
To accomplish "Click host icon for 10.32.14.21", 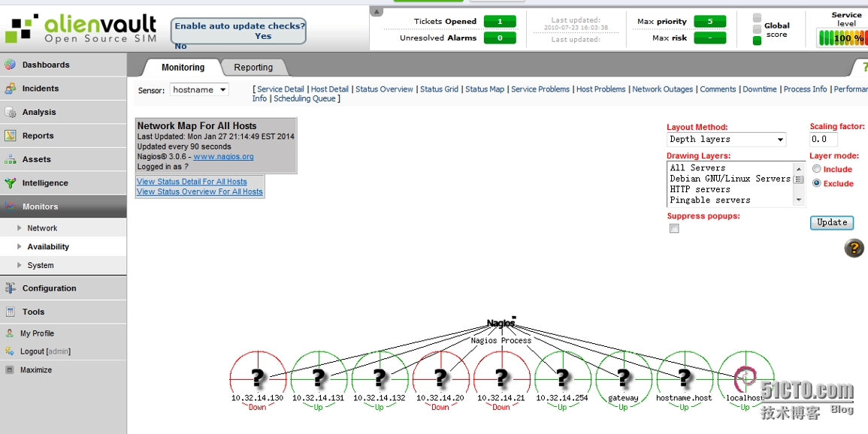I will point(501,378).
